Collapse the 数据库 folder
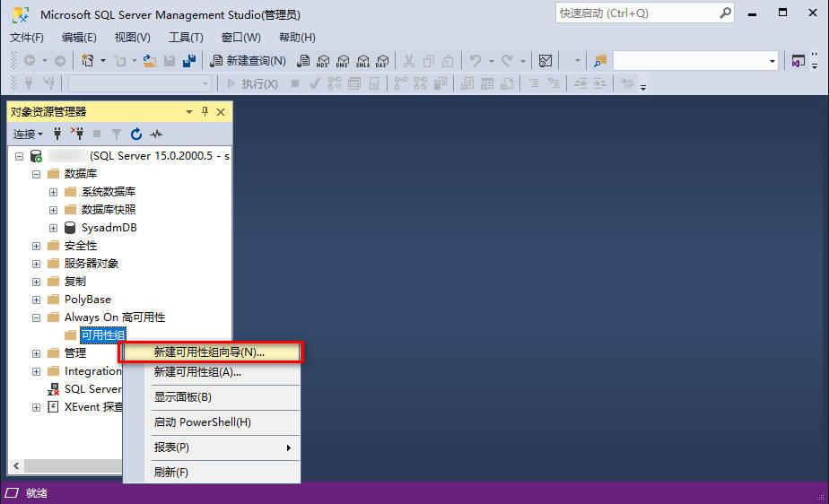Image resolution: width=829 pixels, height=504 pixels. point(37,174)
